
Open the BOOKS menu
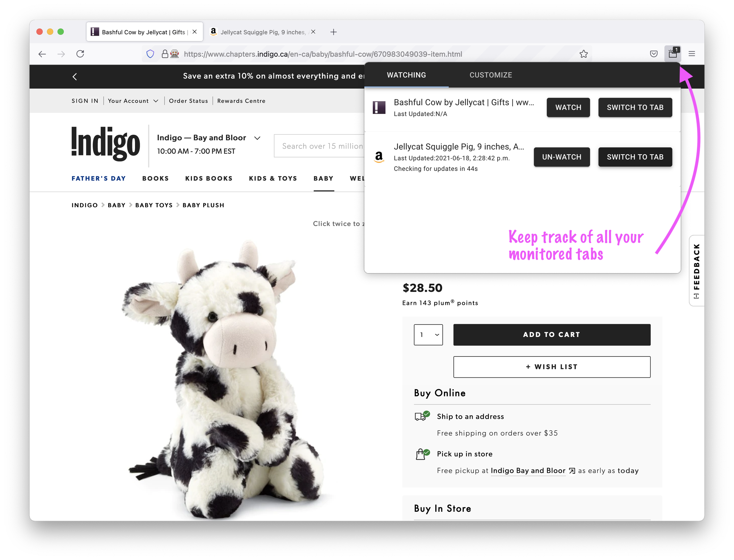[156, 179]
